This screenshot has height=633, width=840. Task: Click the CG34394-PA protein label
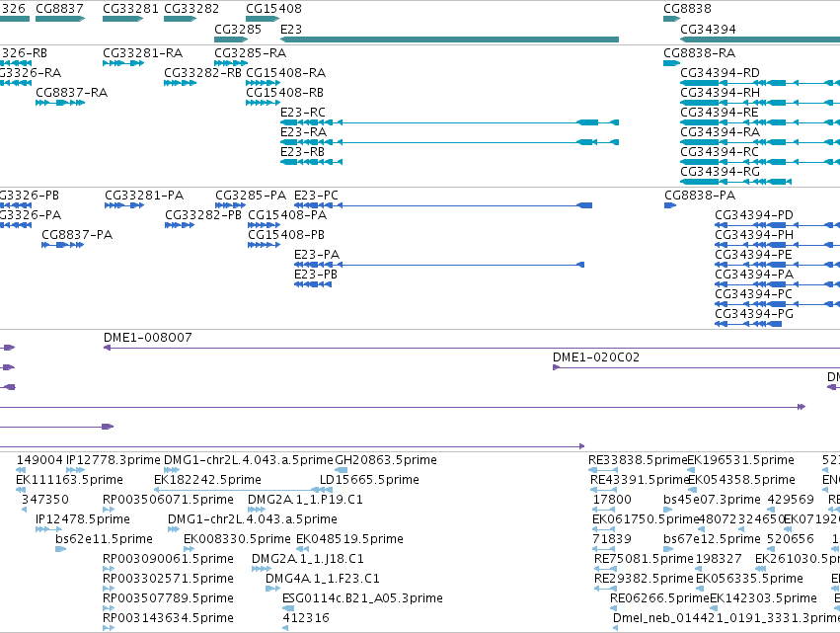(754, 275)
